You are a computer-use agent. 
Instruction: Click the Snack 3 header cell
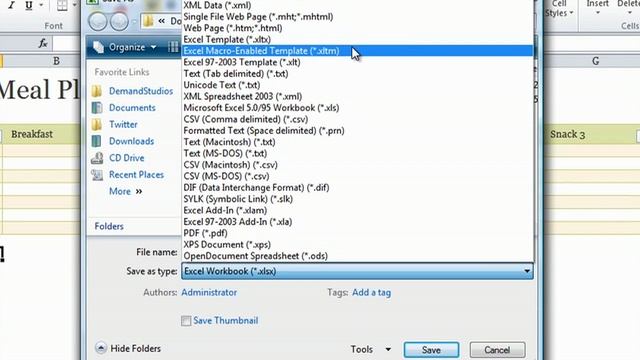point(591,134)
